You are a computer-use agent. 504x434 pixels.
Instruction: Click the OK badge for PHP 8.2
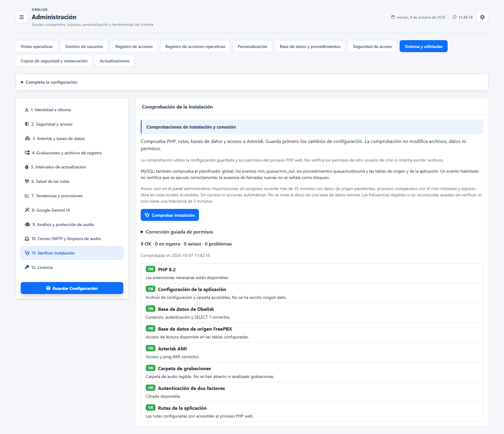tap(151, 269)
